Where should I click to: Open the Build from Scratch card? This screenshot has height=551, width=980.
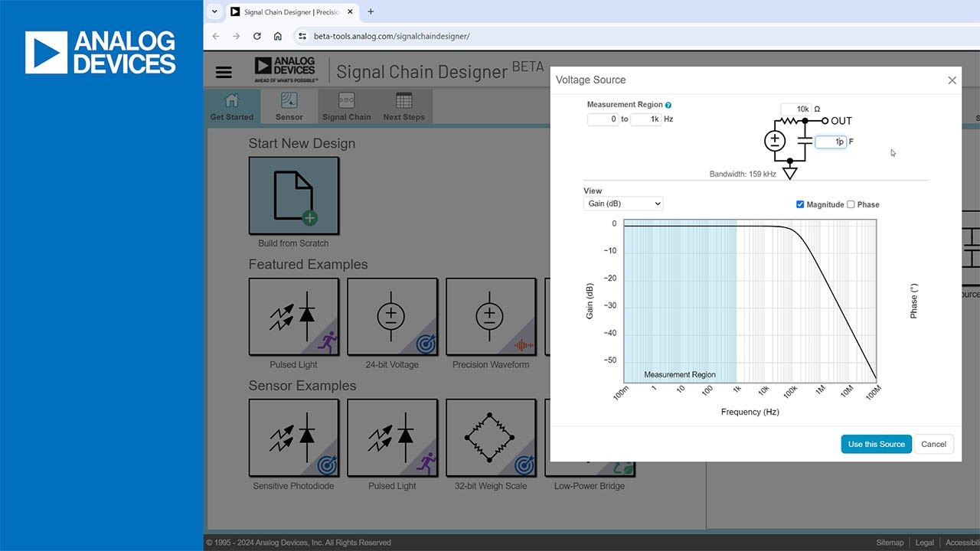294,196
